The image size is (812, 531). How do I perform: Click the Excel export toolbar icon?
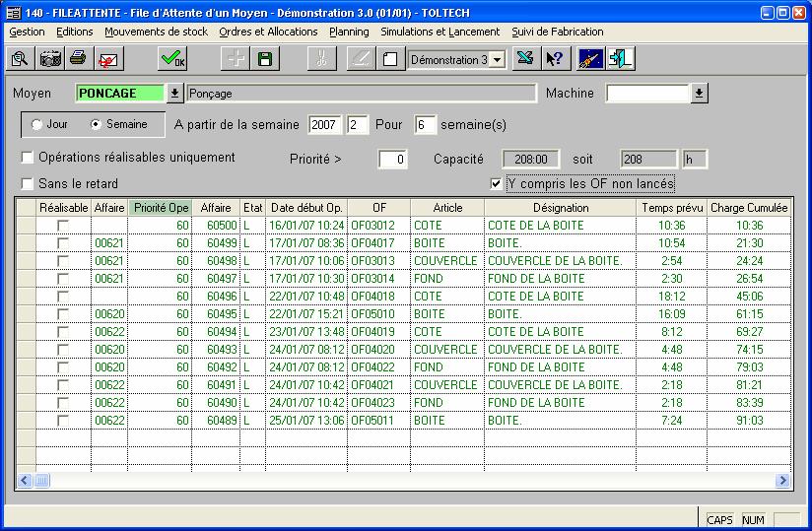(x=525, y=58)
